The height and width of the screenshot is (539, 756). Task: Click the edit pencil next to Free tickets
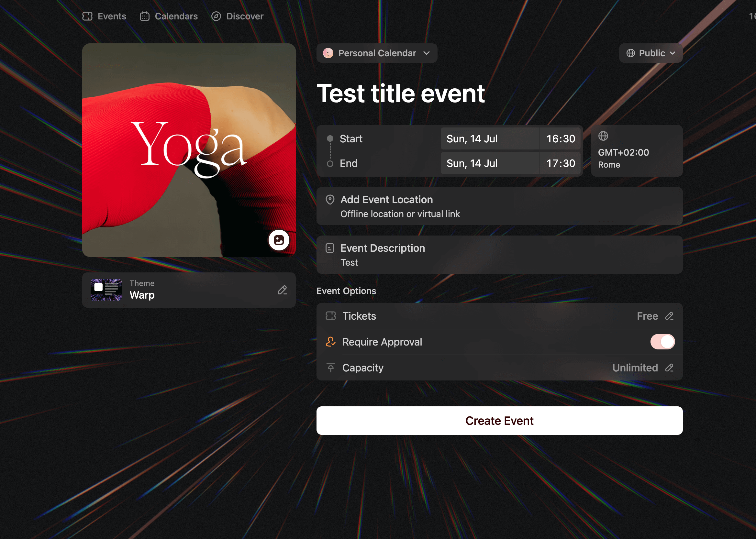point(669,316)
